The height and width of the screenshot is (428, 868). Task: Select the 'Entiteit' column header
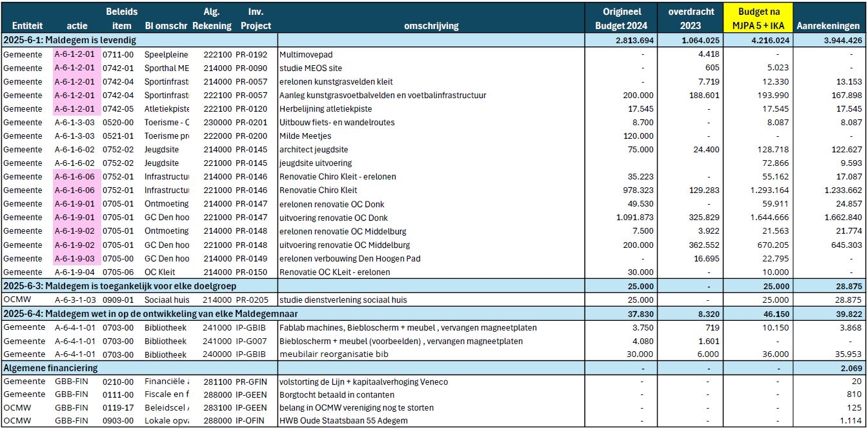click(27, 26)
